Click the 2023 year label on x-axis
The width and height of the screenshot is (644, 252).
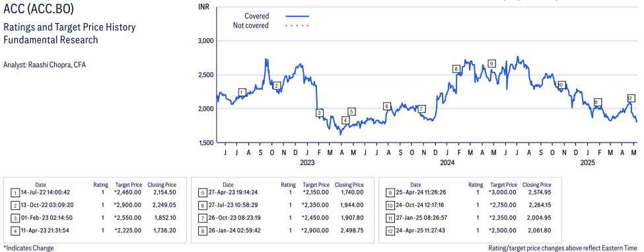coord(307,163)
